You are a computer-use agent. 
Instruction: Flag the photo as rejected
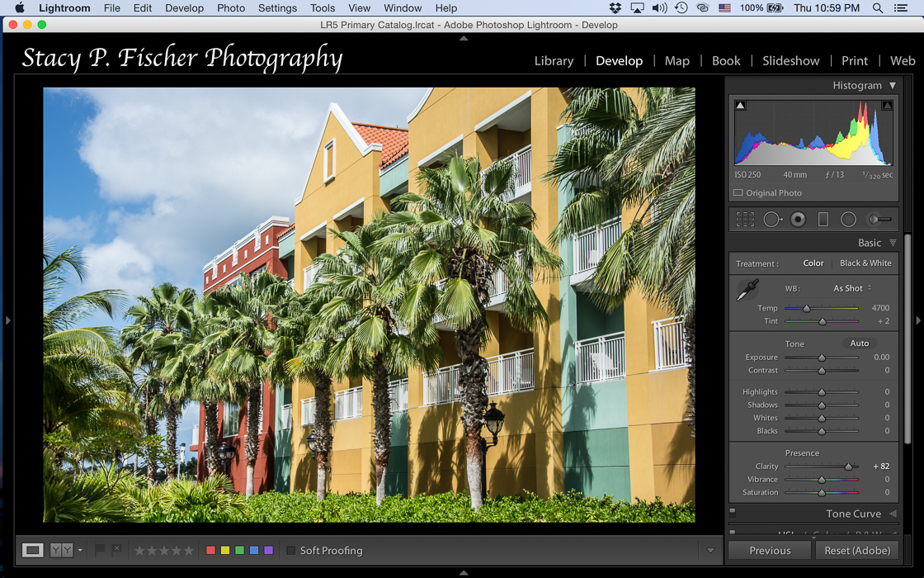116,550
